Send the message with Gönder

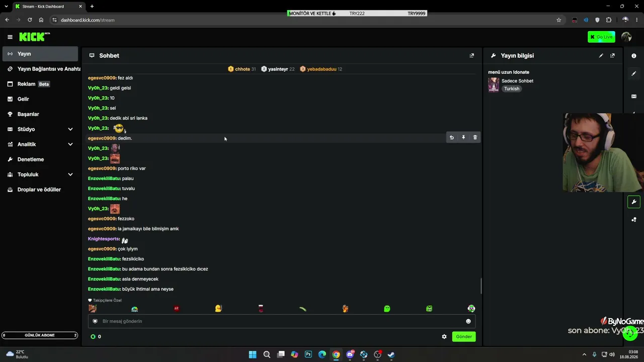point(464,337)
